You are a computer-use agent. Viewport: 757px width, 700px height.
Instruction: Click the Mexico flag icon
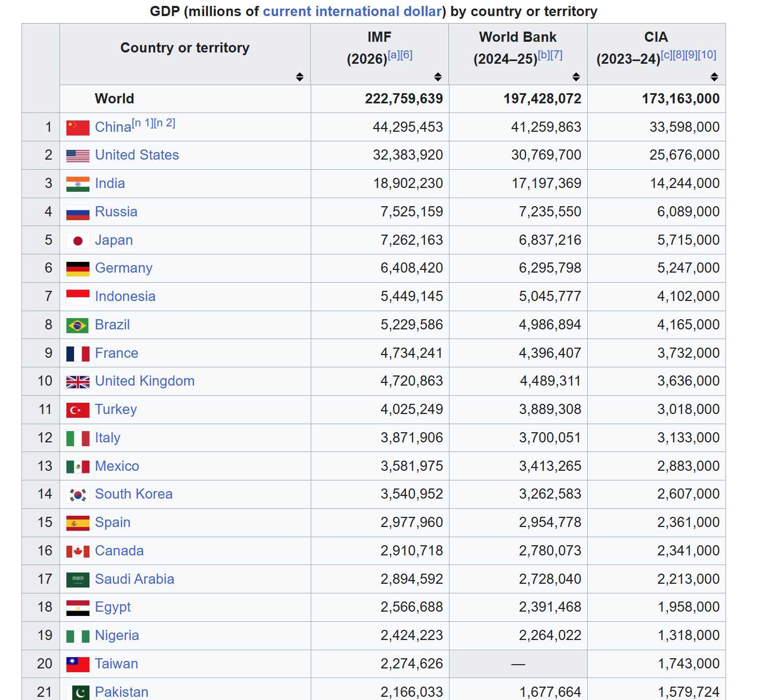(x=78, y=467)
